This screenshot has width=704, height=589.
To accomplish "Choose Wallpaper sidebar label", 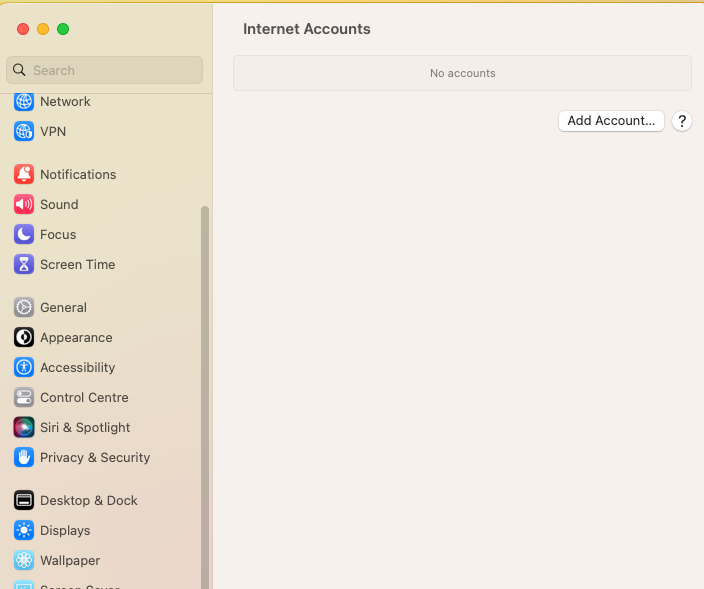I will (x=70, y=561).
